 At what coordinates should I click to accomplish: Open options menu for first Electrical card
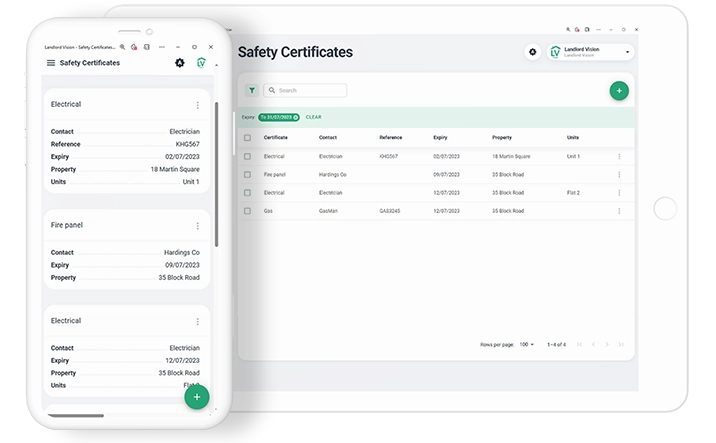[198, 105]
